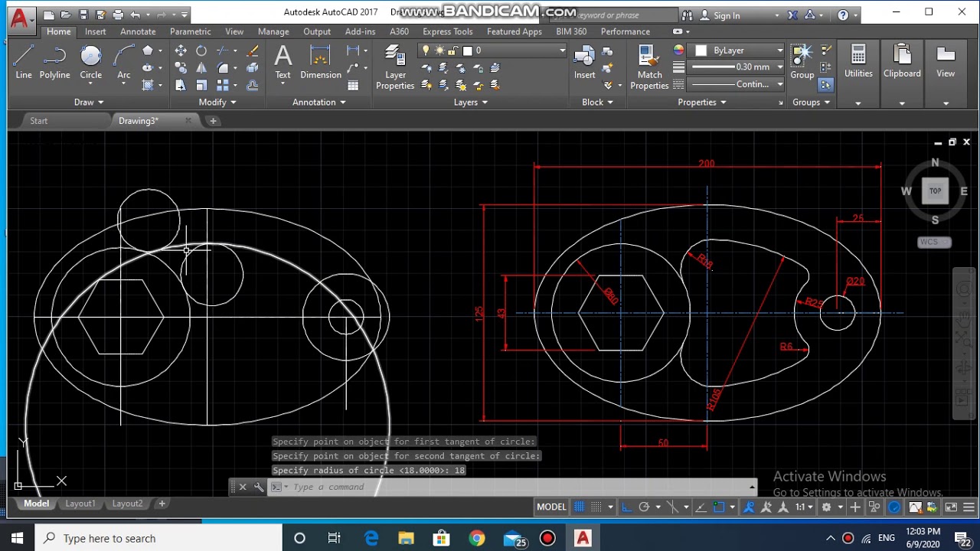Click the Plot (print) icon

[x=118, y=15]
